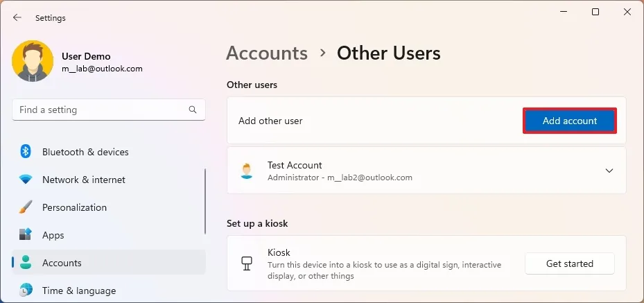Image resolution: width=644 pixels, height=303 pixels.
Task: Go to Personalization settings
Action: [74, 207]
